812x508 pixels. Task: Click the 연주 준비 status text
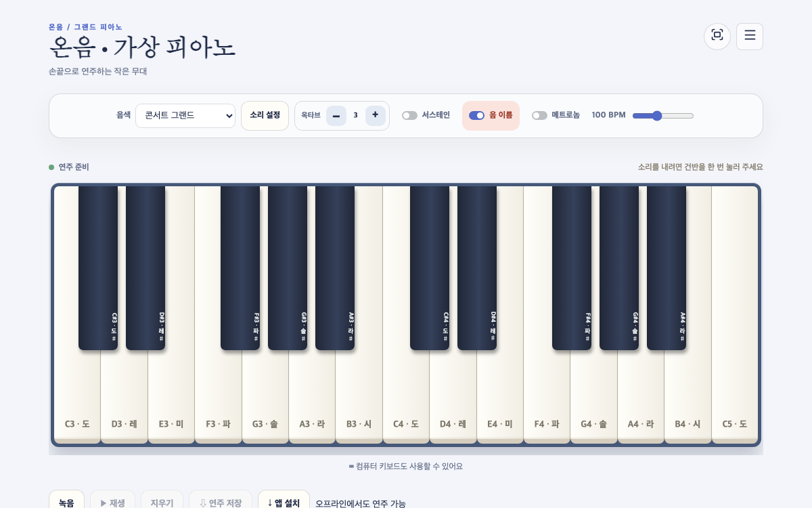coord(74,167)
